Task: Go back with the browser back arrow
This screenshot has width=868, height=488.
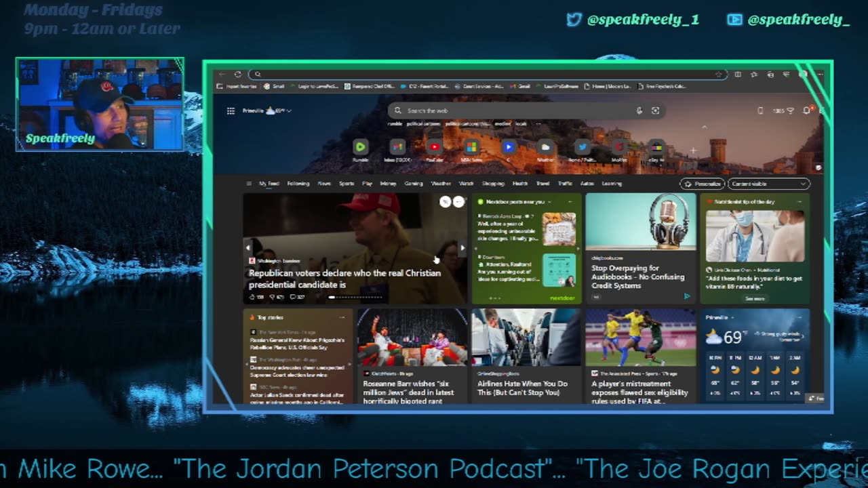Action: [x=222, y=74]
